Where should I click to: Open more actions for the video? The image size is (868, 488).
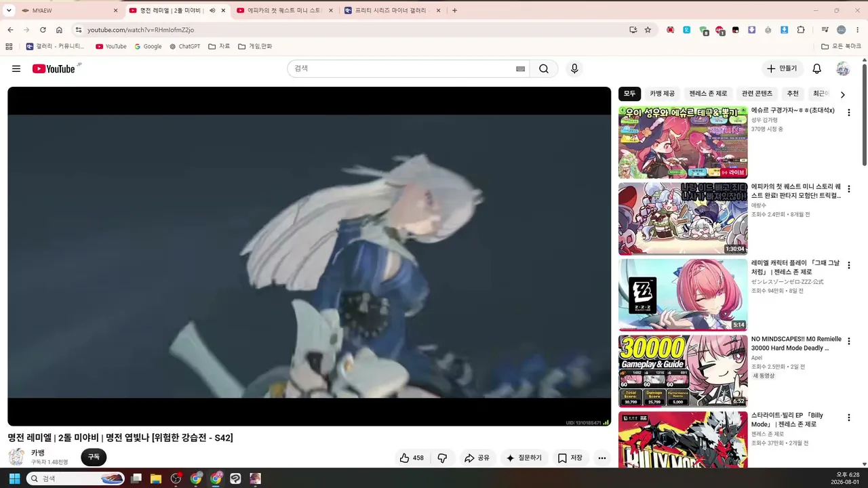click(x=601, y=458)
